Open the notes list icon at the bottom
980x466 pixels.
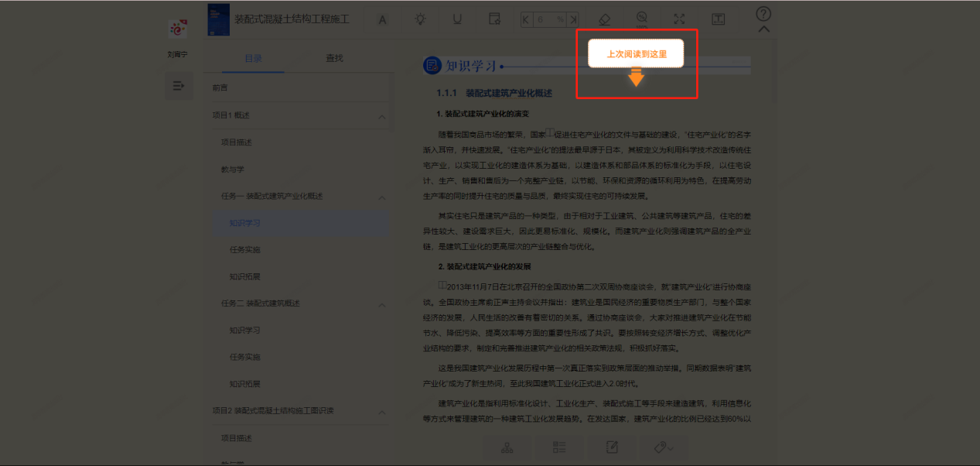coord(558,447)
